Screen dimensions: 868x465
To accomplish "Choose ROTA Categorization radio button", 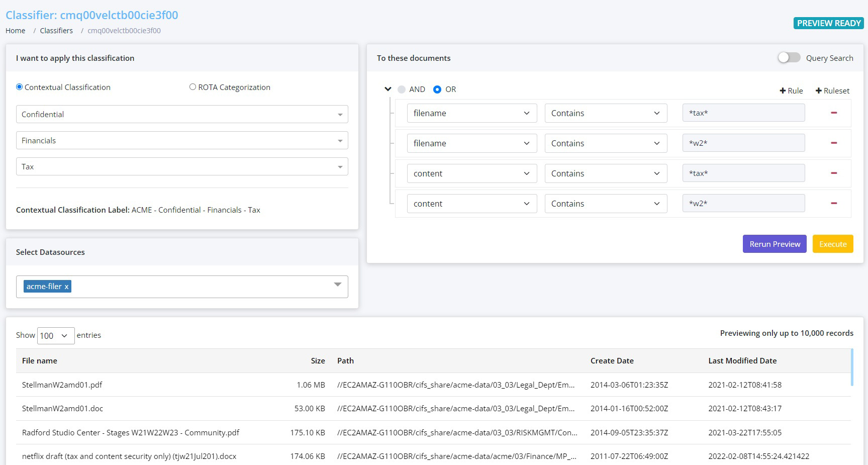I will (x=192, y=87).
